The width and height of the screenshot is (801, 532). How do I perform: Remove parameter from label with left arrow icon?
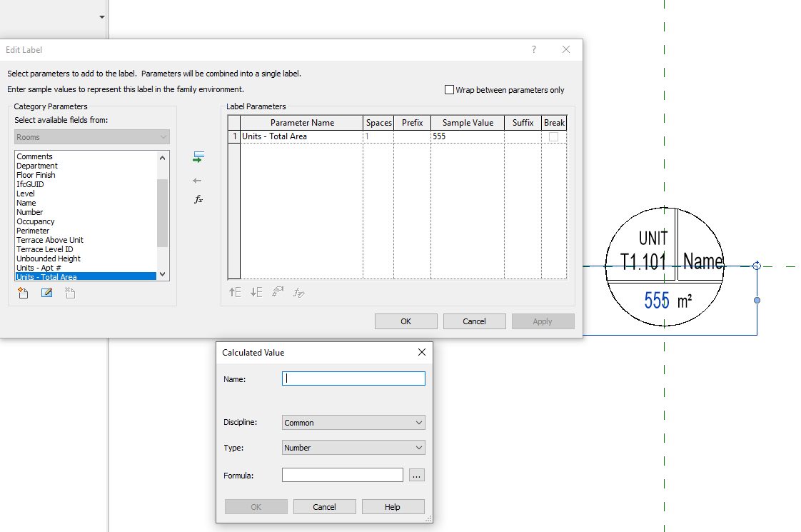point(198,180)
